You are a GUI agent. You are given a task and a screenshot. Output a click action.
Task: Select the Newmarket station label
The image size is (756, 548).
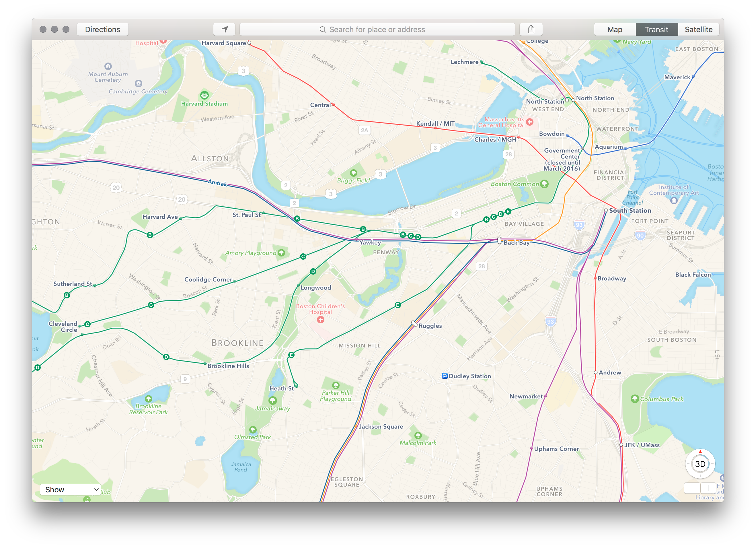[526, 396]
